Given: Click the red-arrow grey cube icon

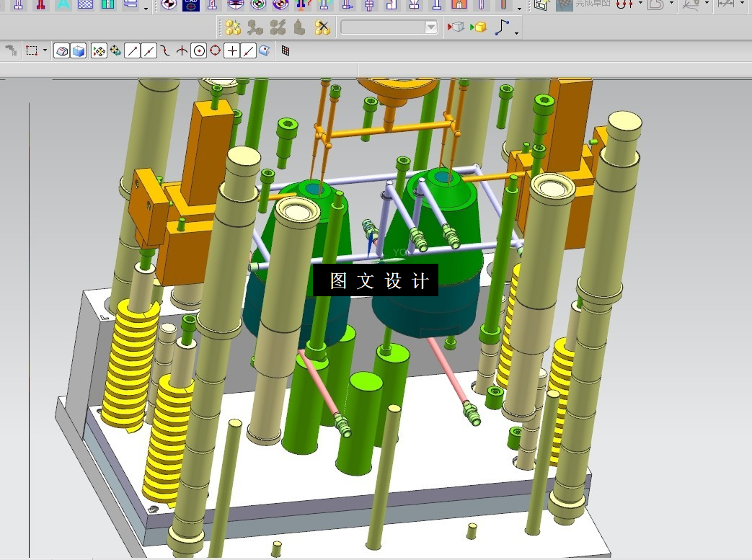Looking at the screenshot, I should (455, 27).
